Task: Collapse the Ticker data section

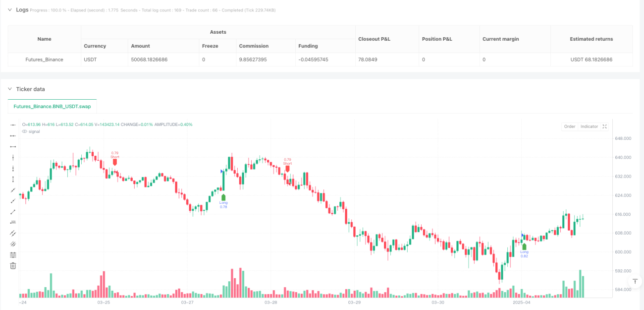Action: [x=10, y=89]
